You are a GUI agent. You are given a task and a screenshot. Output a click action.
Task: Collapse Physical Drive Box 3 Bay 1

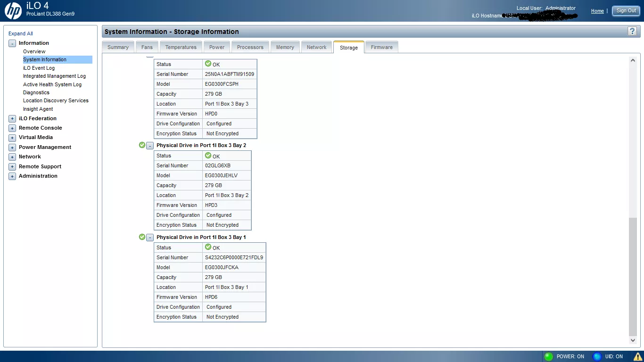pyautogui.click(x=150, y=238)
